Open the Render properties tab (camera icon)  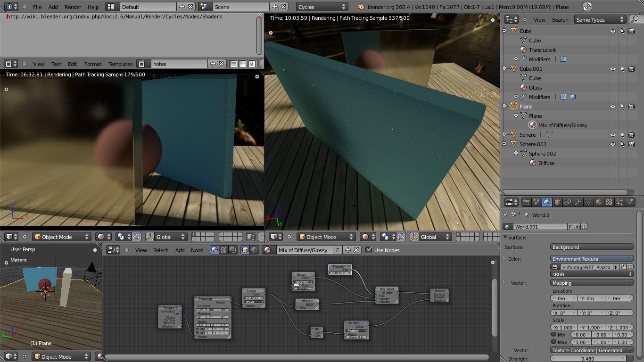point(526,202)
